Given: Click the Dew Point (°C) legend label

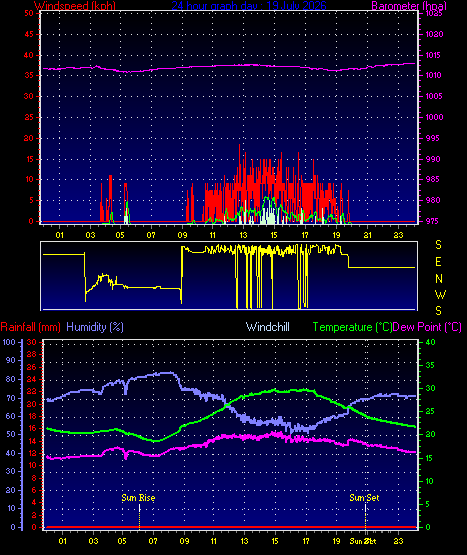Looking at the screenshot, I should click(x=427, y=327).
